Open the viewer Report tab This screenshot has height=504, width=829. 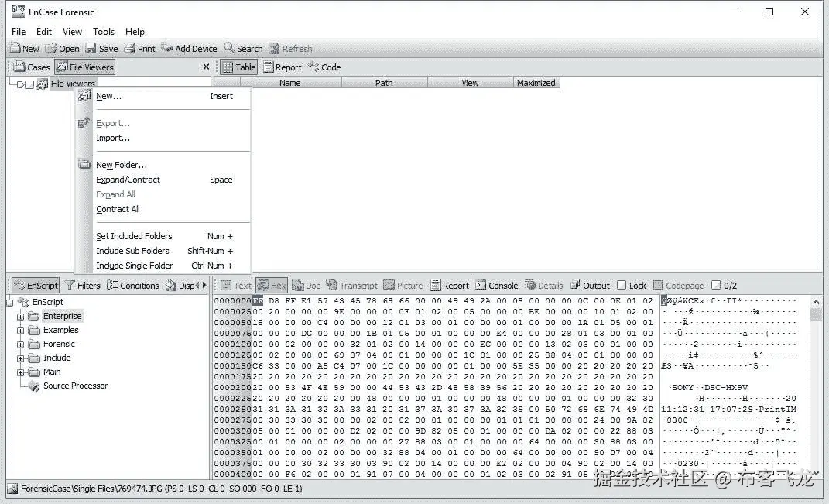tap(450, 286)
